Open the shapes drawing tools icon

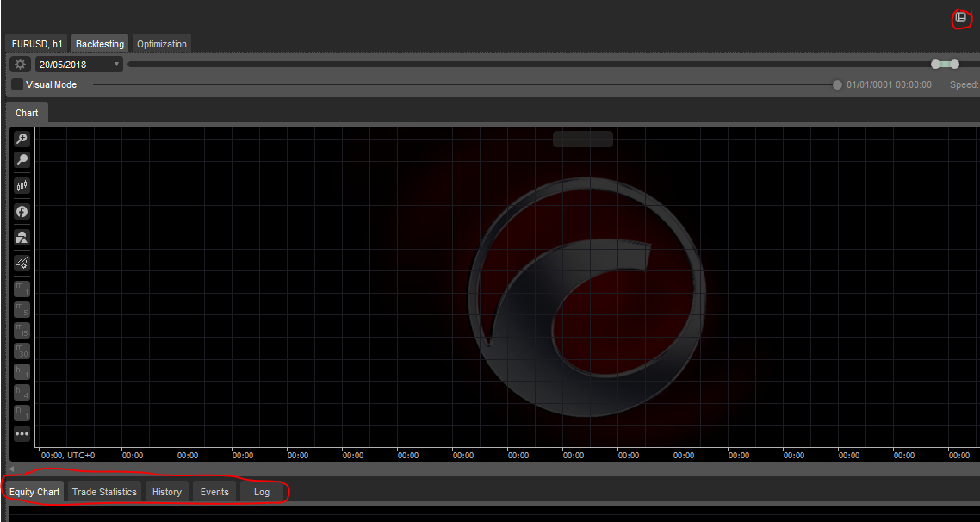(x=22, y=238)
